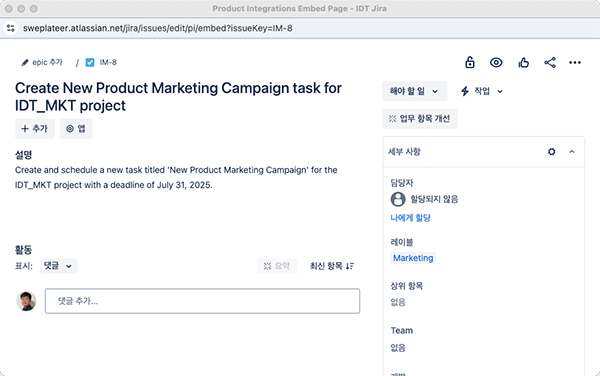600x376 pixels.
Task: Click the 'epic 추가' breadcrumb text
Action: pyautogui.click(x=47, y=62)
